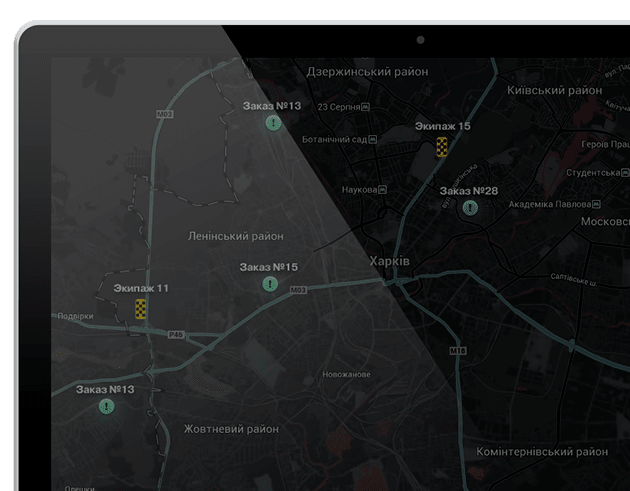The height and width of the screenshot is (491, 630).
Task: Click the Экипаж 11 taxi icon
Action: [x=141, y=309]
